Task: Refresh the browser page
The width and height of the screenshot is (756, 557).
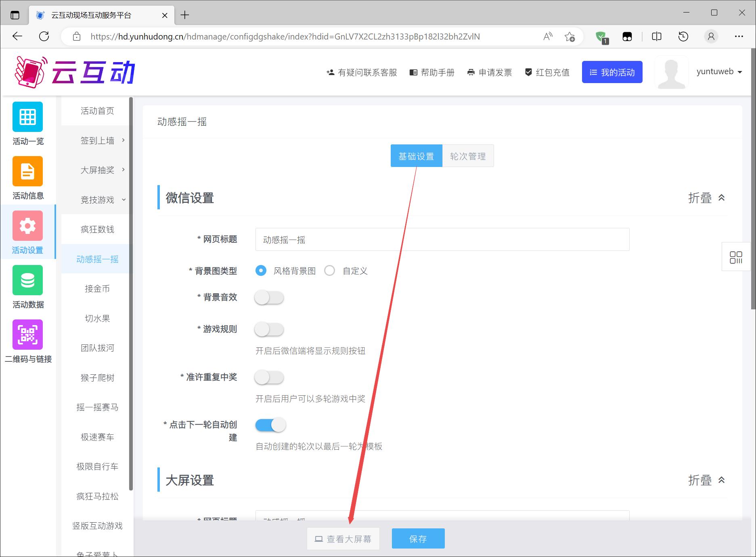Action: click(44, 36)
